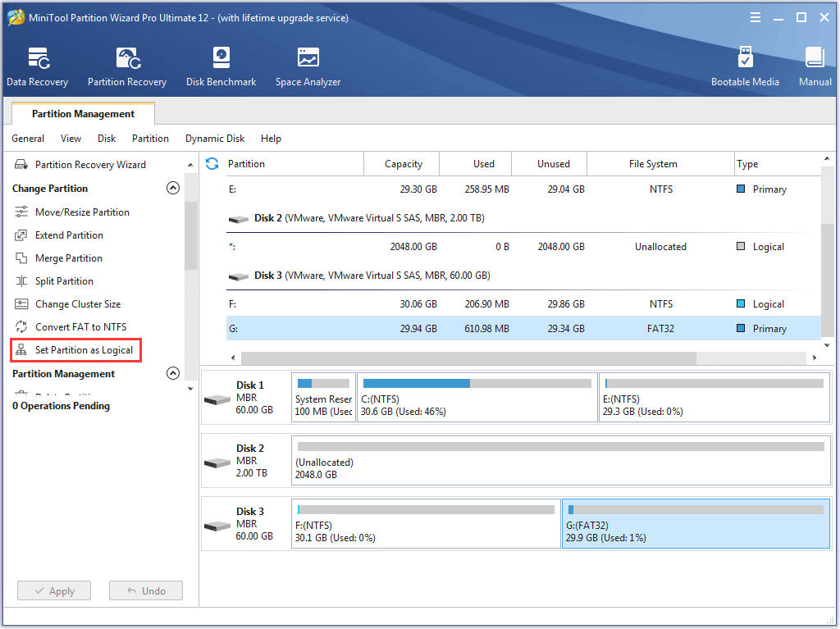Click the Split Partition label
The height and width of the screenshot is (629, 840).
64,280
